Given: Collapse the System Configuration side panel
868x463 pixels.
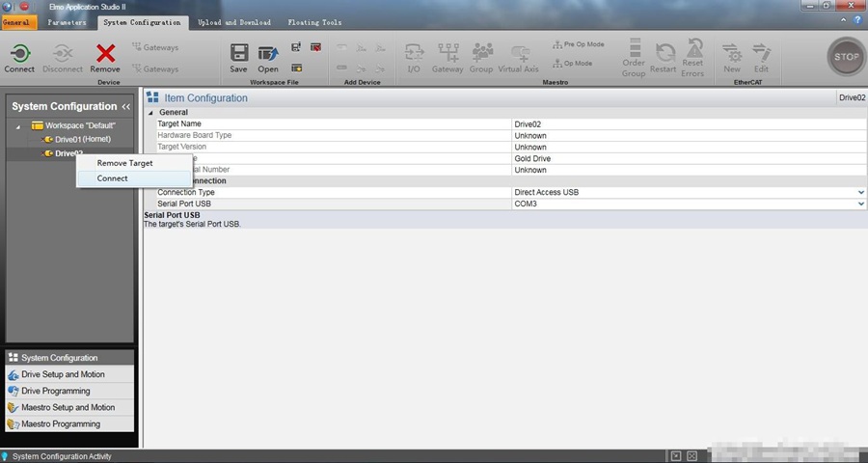Looking at the screenshot, I should (125, 106).
